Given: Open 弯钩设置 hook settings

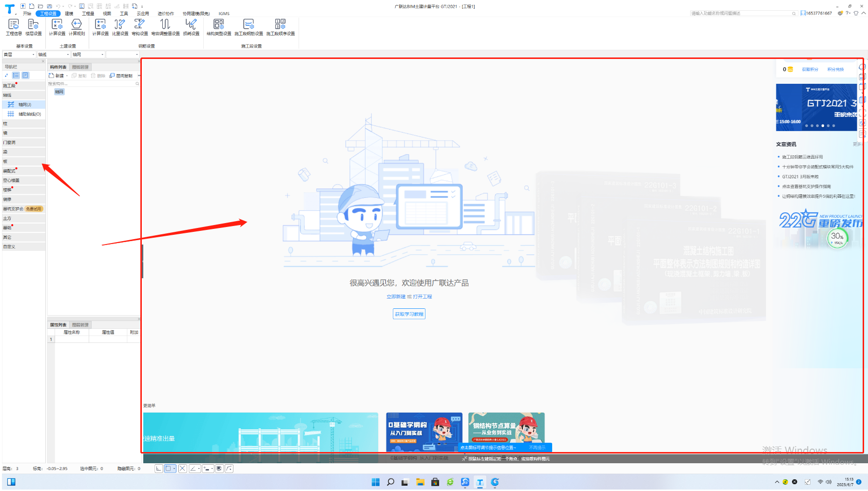Looking at the screenshot, I should 140,27.
